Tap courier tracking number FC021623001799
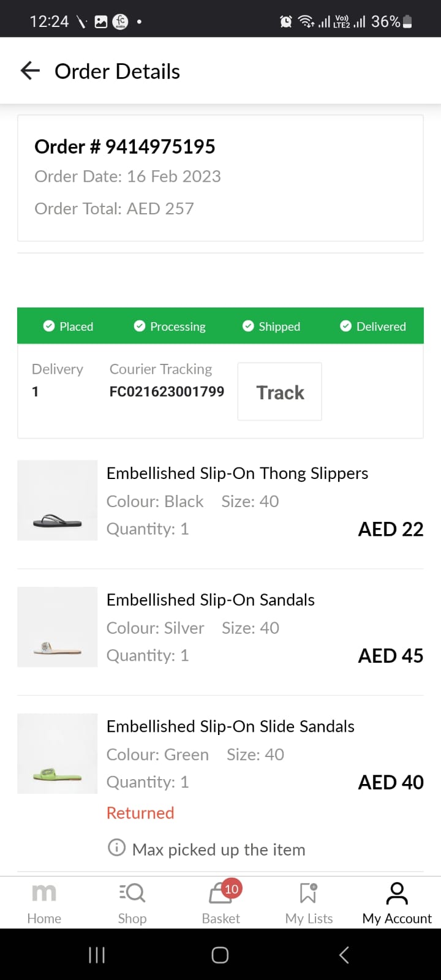This screenshot has width=441, height=980. (x=167, y=391)
